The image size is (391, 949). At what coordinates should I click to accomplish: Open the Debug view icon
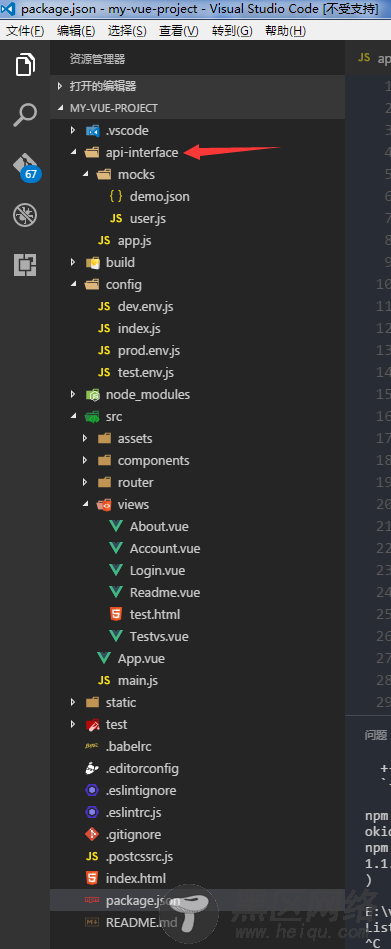point(25,215)
